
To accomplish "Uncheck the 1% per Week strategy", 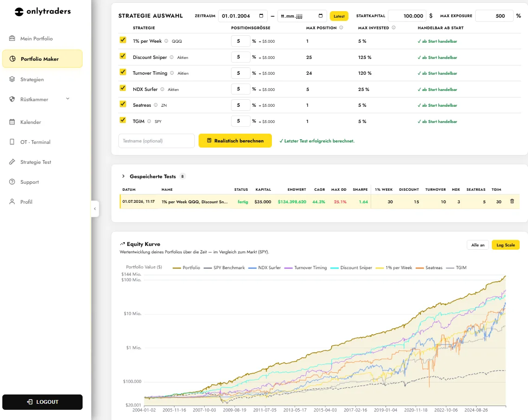I will 123,40.
